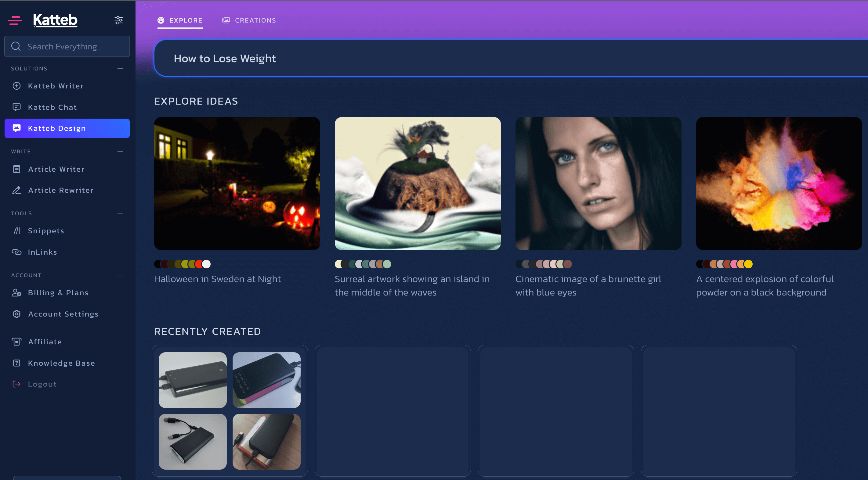This screenshot has height=480, width=868.
Task: Click the Katteb Writer plus icon
Action: (16, 86)
